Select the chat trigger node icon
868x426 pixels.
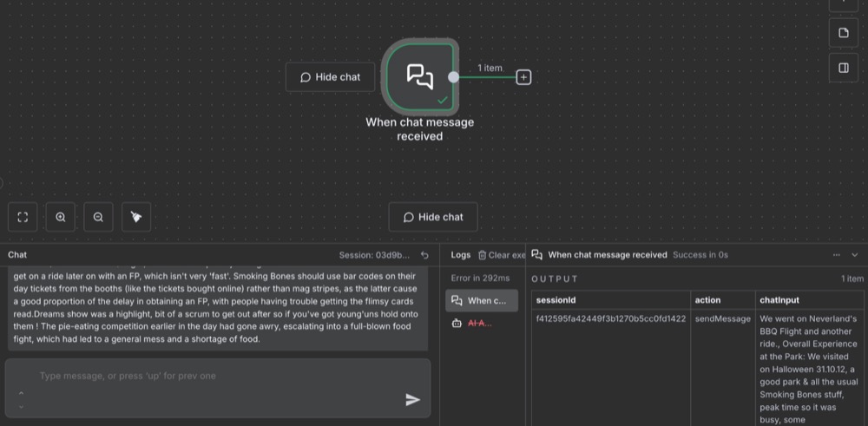[x=420, y=77]
